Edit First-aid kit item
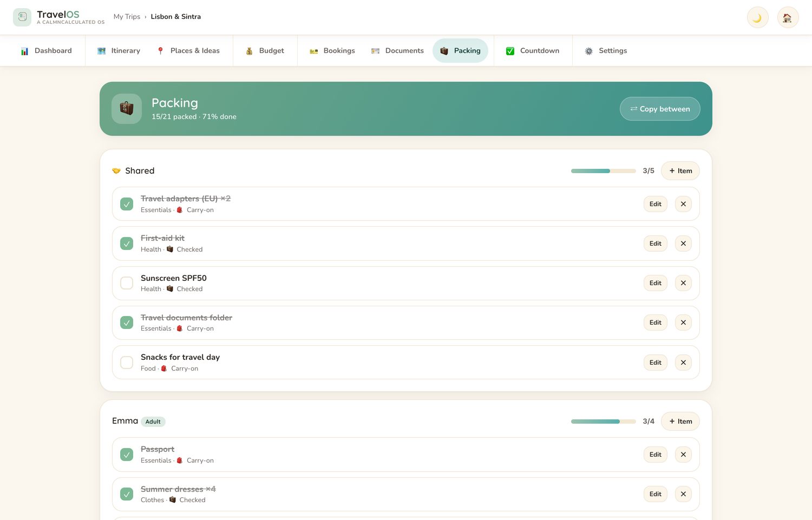The height and width of the screenshot is (520, 812). click(x=656, y=243)
